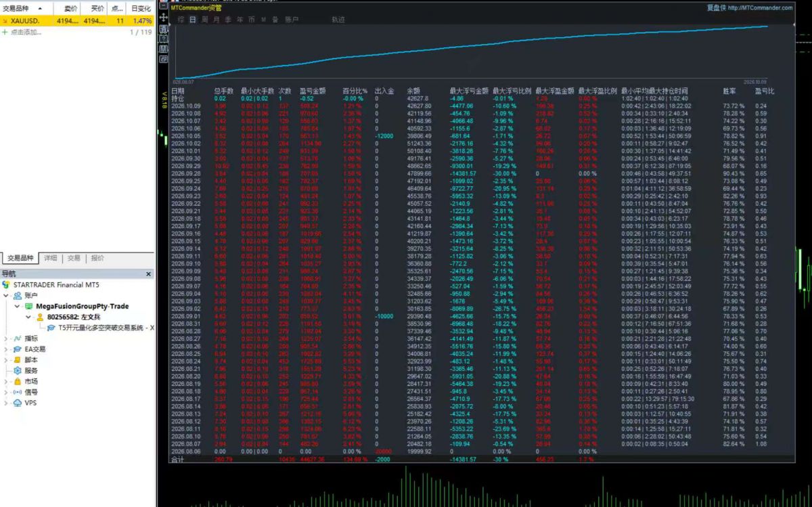The image size is (812, 507).
Task: Click the 服务 services gear icon
Action: pyautogui.click(x=18, y=371)
